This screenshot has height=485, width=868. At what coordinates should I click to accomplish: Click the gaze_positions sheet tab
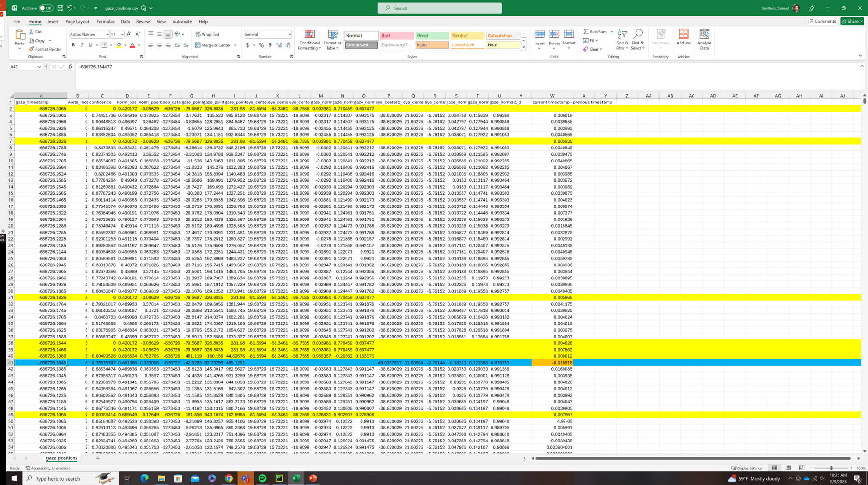pos(61,458)
